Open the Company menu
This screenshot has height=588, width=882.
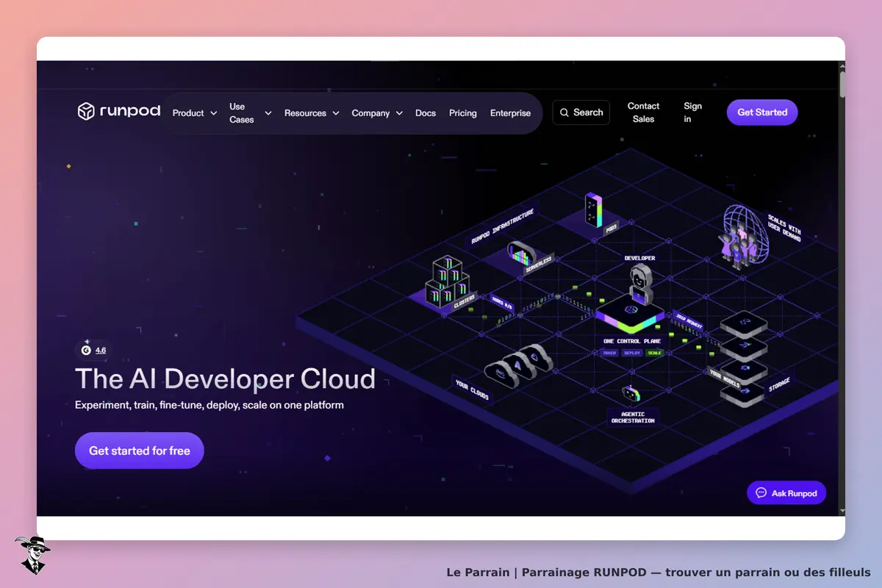370,113
